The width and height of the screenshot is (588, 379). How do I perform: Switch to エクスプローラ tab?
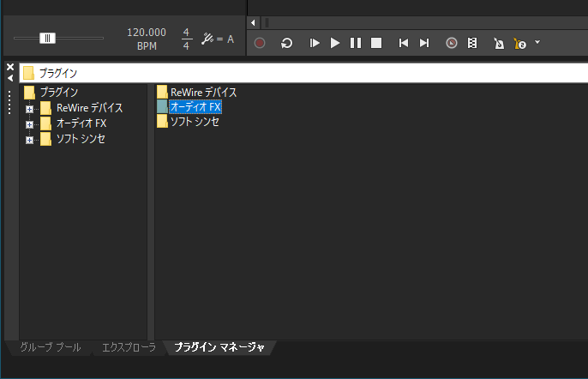pos(127,347)
